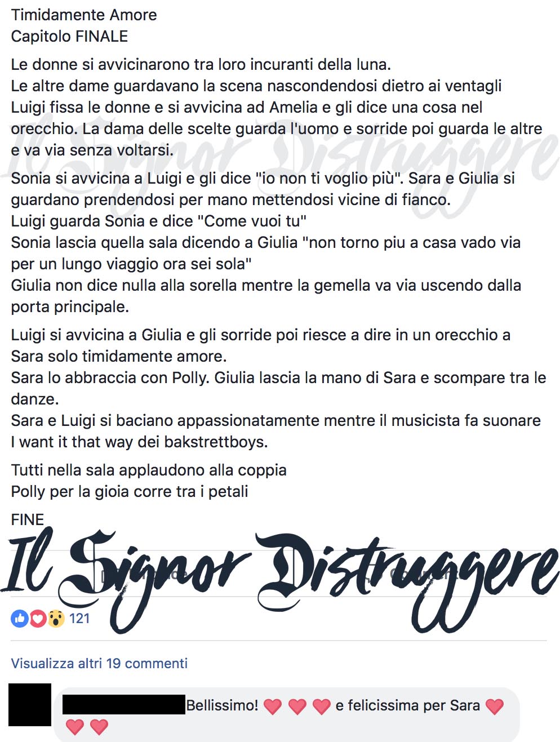Click the comment text 'Bellissimo!'
560x742 pixels.
(222, 705)
